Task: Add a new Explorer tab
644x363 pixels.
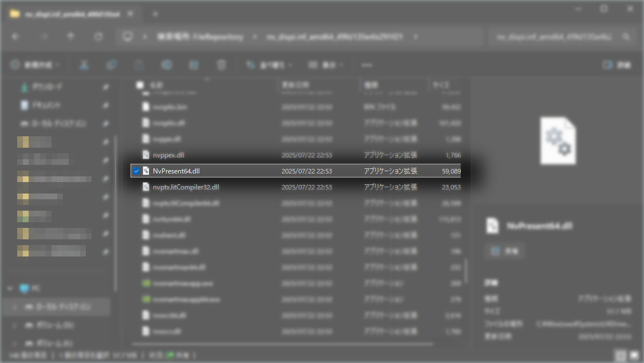Action: point(155,14)
